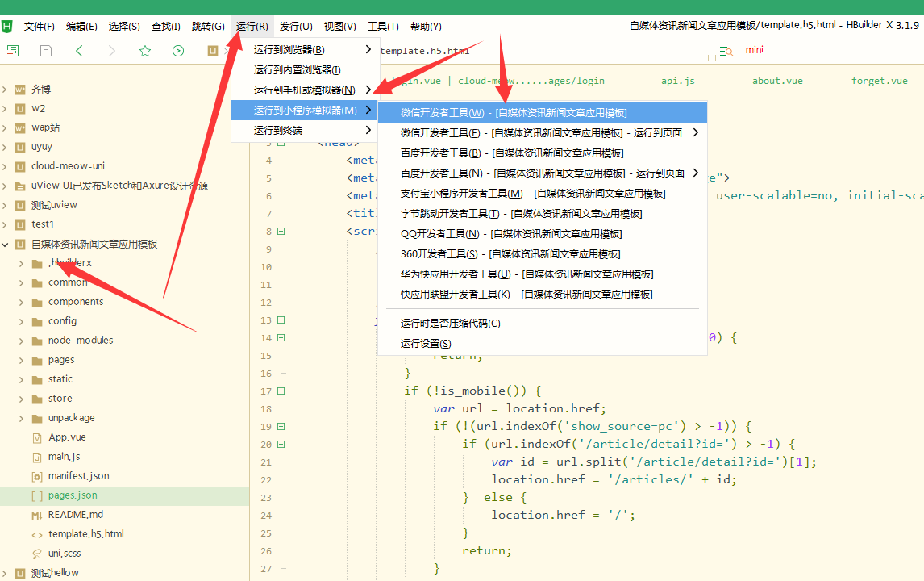Open the 视图(V) menu
Viewport: 924px width, 581px height.
point(340,27)
